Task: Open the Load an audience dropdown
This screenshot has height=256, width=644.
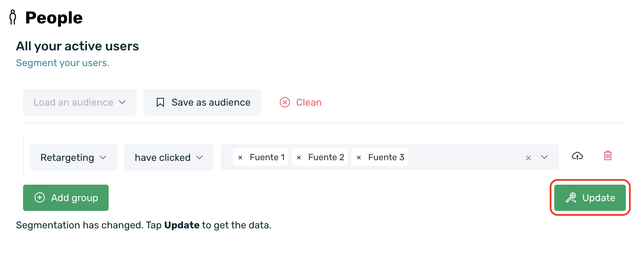Action: (80, 102)
